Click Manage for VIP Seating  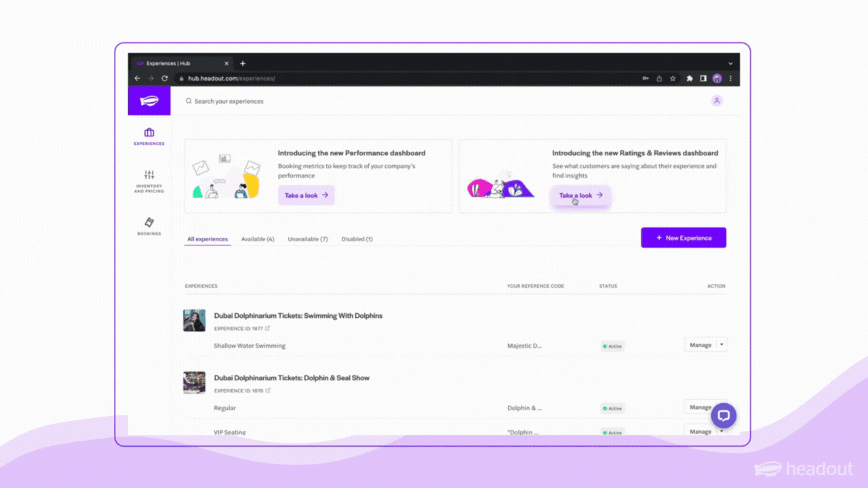pyautogui.click(x=701, y=432)
